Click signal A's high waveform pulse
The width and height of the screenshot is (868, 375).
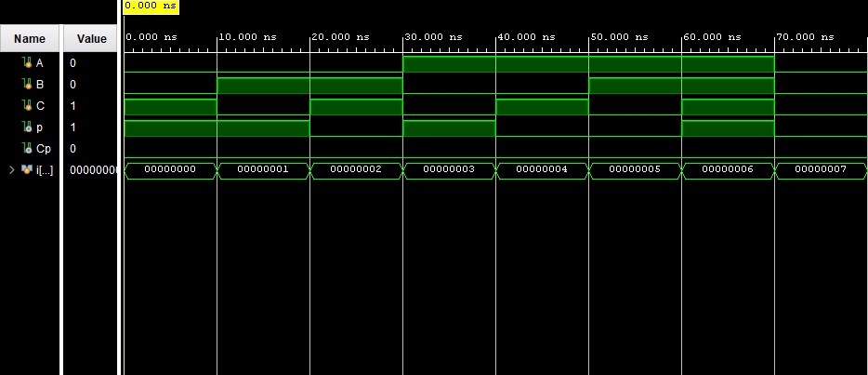(x=587, y=63)
